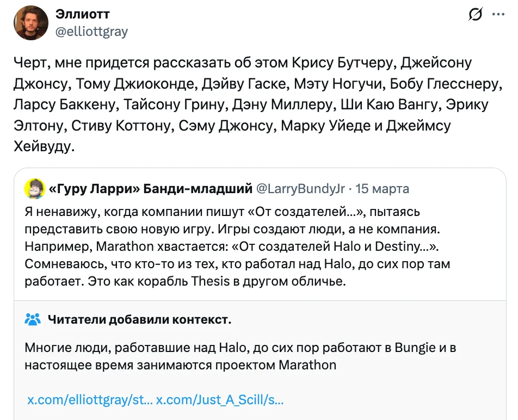The height and width of the screenshot is (420, 518).
Task: Visit the @elliottgray handle
Action: [x=90, y=32]
